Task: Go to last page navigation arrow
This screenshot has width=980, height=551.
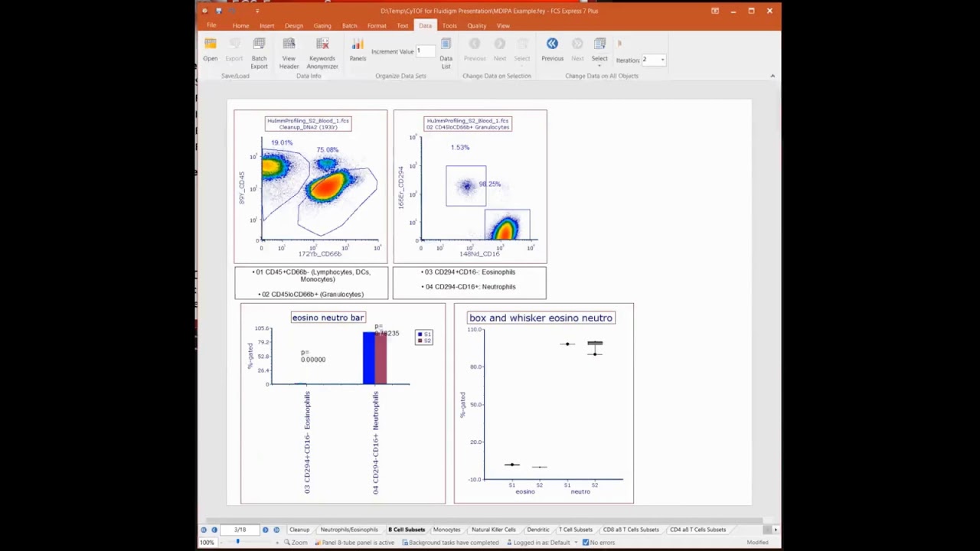Action: coord(276,530)
